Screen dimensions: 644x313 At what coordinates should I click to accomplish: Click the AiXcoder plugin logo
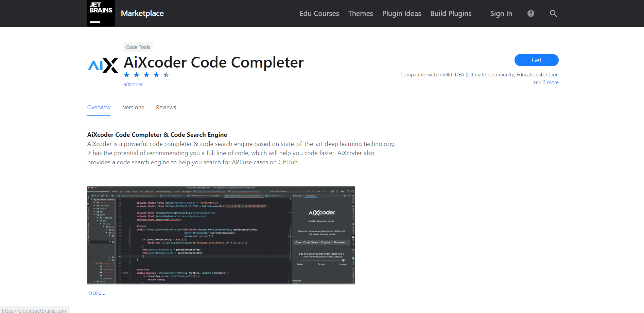click(x=103, y=65)
